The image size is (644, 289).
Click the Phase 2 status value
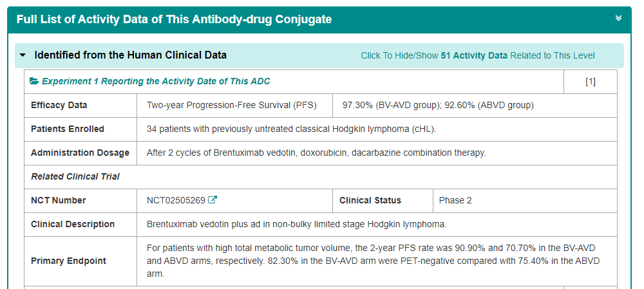tap(455, 200)
